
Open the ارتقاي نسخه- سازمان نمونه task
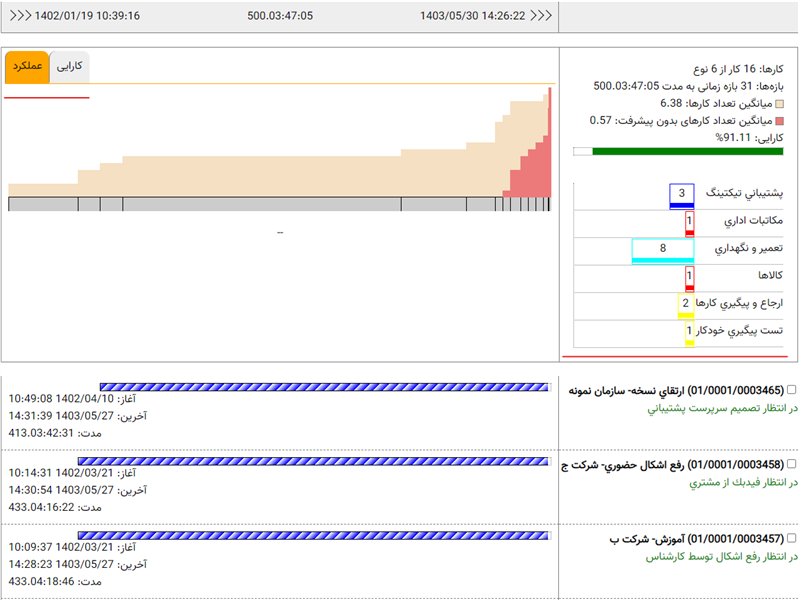click(x=676, y=390)
